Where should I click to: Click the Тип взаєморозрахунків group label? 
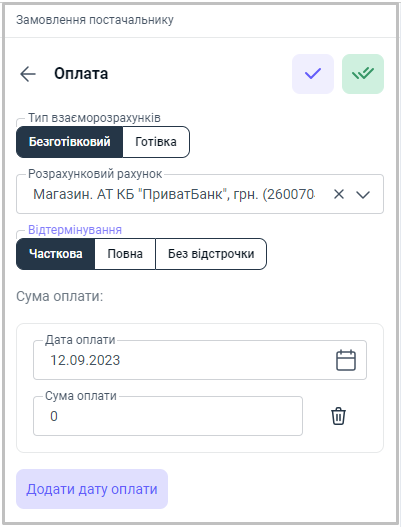pyautogui.click(x=94, y=118)
